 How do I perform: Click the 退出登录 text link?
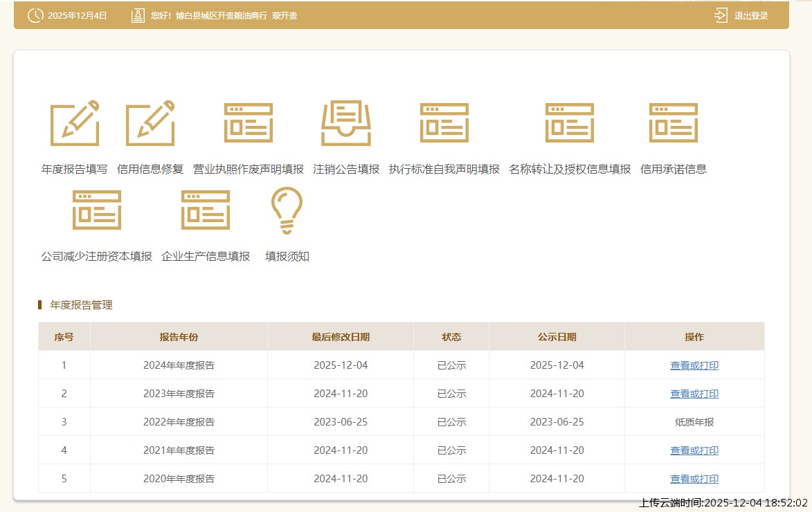click(x=751, y=16)
